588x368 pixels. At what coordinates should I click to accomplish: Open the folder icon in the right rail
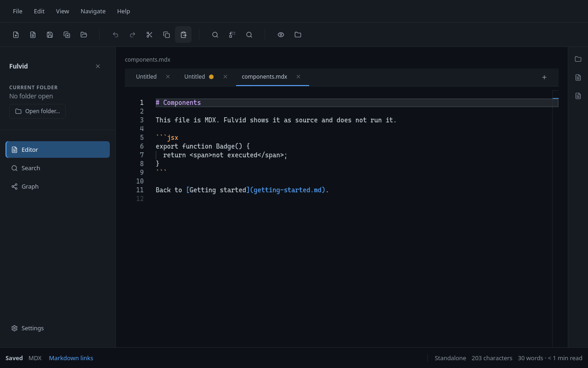coord(578,59)
